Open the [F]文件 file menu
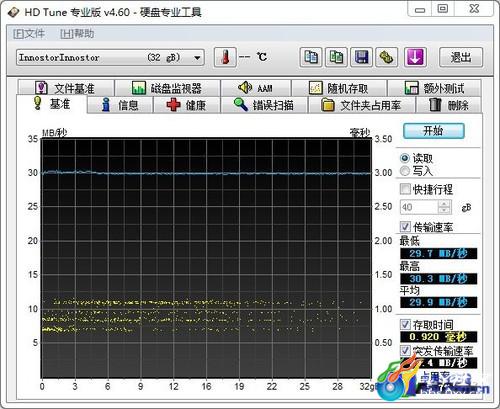500x409 pixels. pos(29,34)
